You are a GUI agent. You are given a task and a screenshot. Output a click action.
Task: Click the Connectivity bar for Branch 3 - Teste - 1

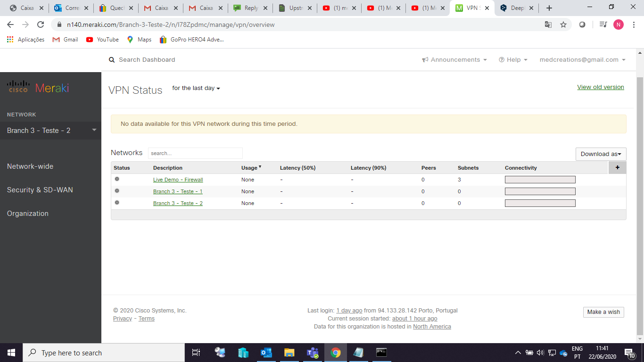pos(540,191)
